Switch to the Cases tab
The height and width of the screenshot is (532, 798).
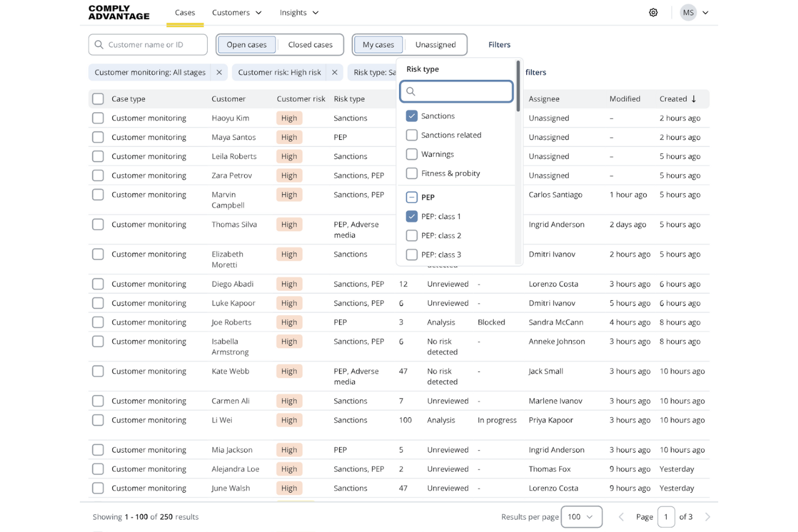click(x=185, y=12)
